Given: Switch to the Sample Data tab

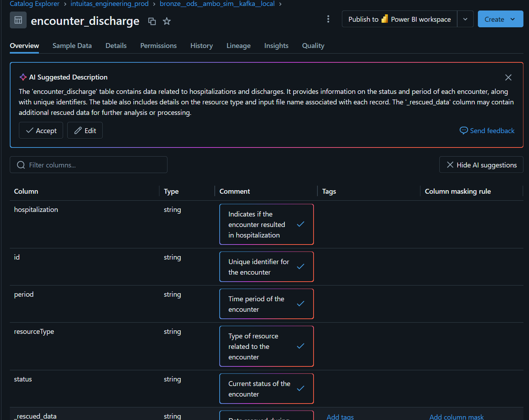Looking at the screenshot, I should [72, 46].
